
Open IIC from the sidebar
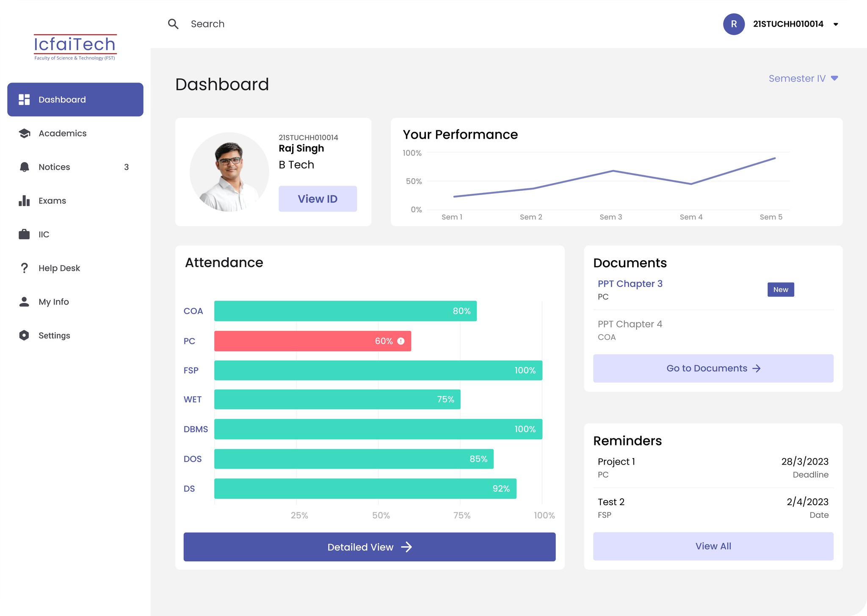coord(75,234)
